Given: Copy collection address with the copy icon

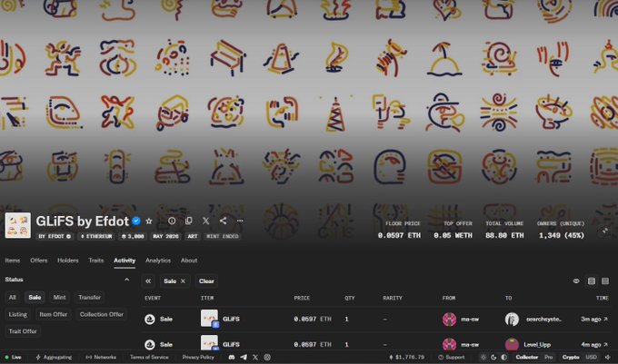Looking at the screenshot, I should click(x=189, y=221).
